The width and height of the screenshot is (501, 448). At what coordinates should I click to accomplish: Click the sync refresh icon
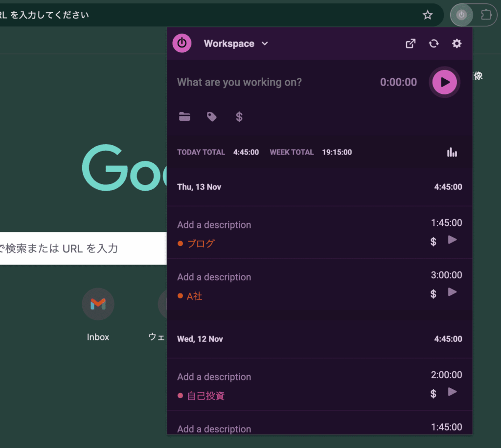click(433, 44)
